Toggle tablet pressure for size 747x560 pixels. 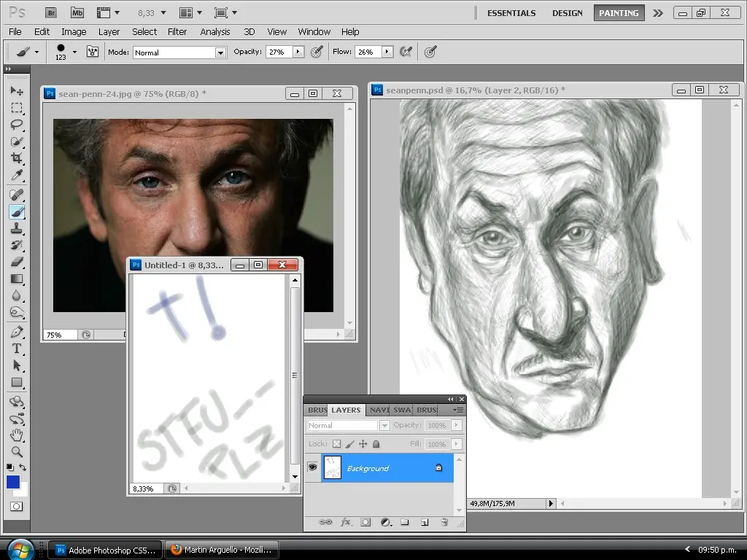pos(430,52)
